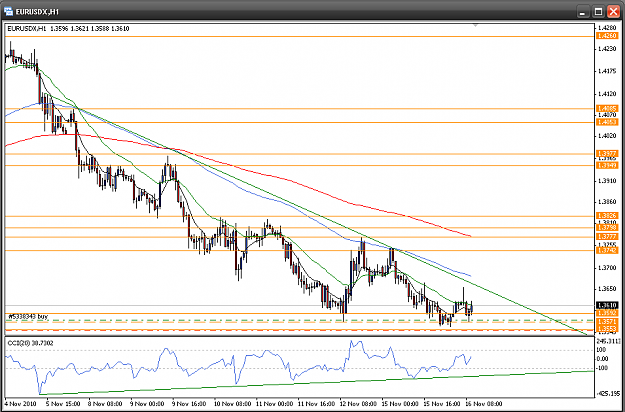Click the 1.3700 price axis label
The width and height of the screenshot is (625, 412).
(607, 268)
